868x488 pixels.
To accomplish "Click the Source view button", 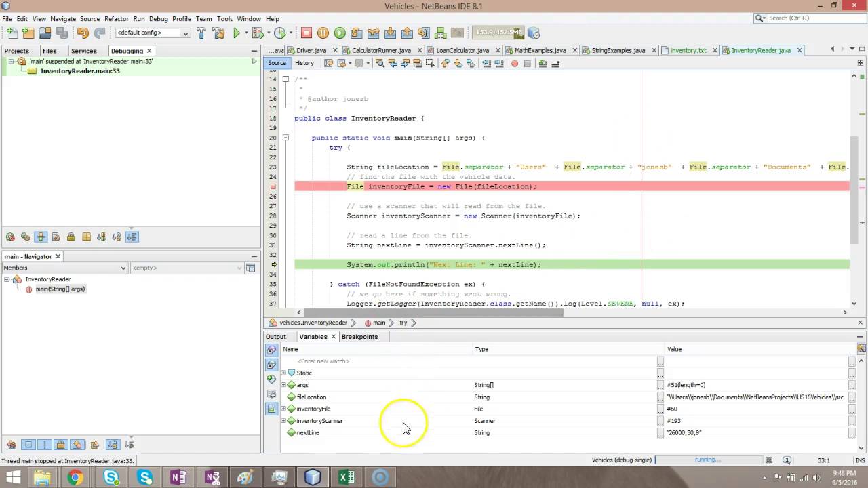I will click(x=277, y=63).
